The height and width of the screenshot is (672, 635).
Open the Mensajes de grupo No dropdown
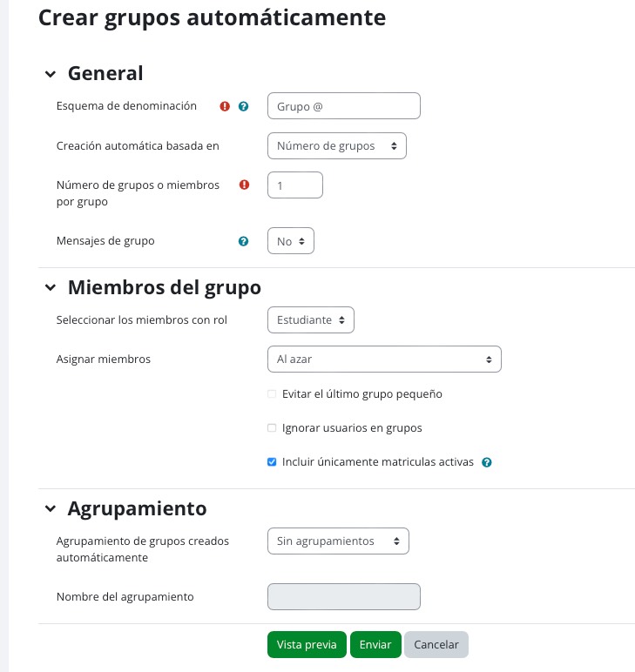(x=291, y=241)
